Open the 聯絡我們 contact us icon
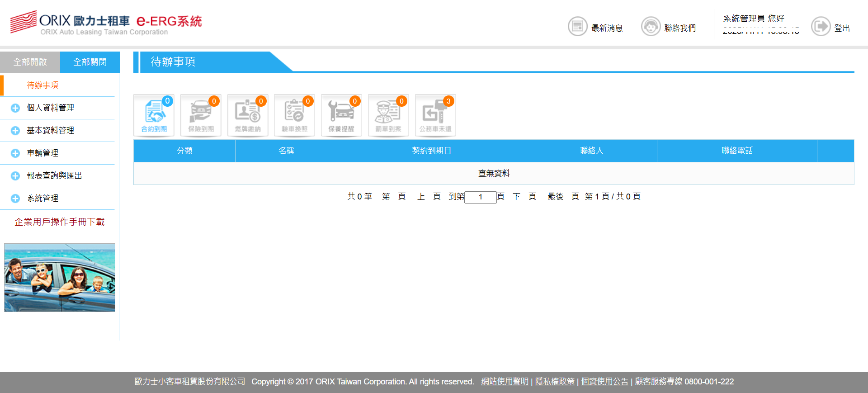The width and height of the screenshot is (868, 393). tap(651, 27)
